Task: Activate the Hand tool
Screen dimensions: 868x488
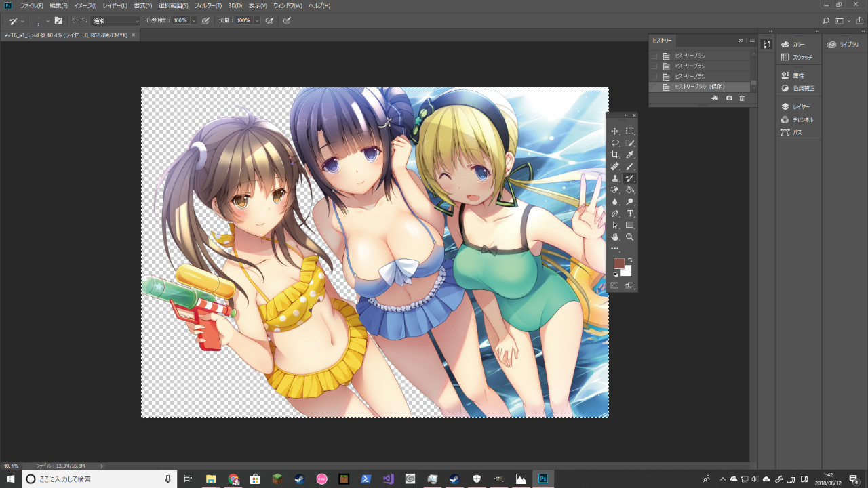Action: click(615, 237)
